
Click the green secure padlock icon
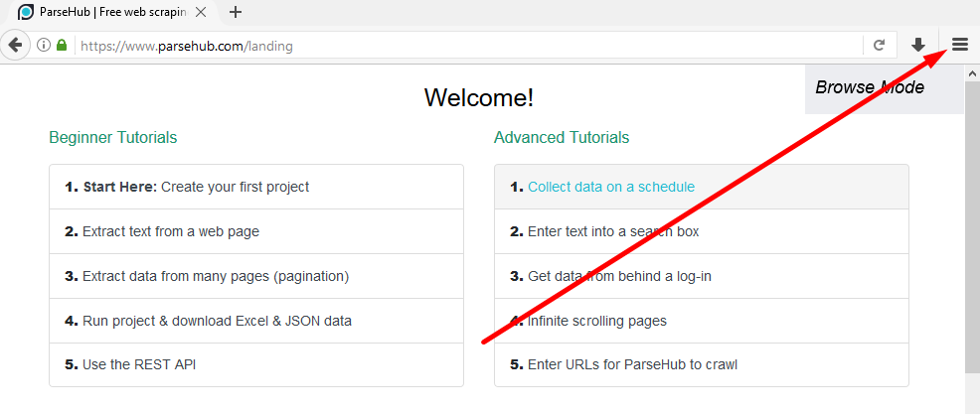click(62, 45)
